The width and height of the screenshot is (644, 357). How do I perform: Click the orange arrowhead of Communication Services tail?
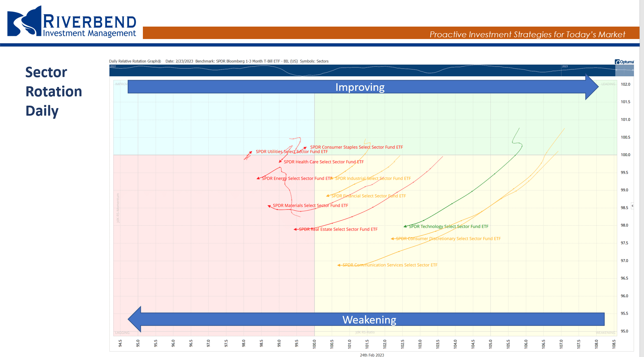(x=339, y=265)
